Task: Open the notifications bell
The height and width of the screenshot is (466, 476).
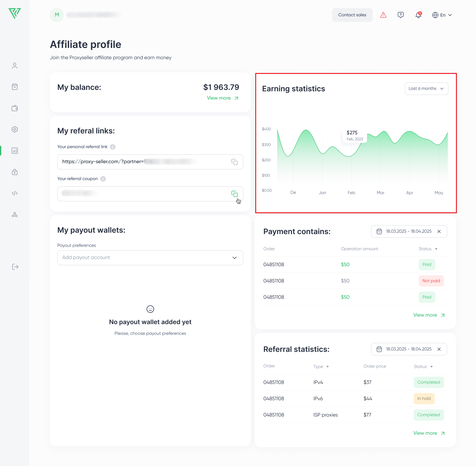Action: pyautogui.click(x=418, y=15)
